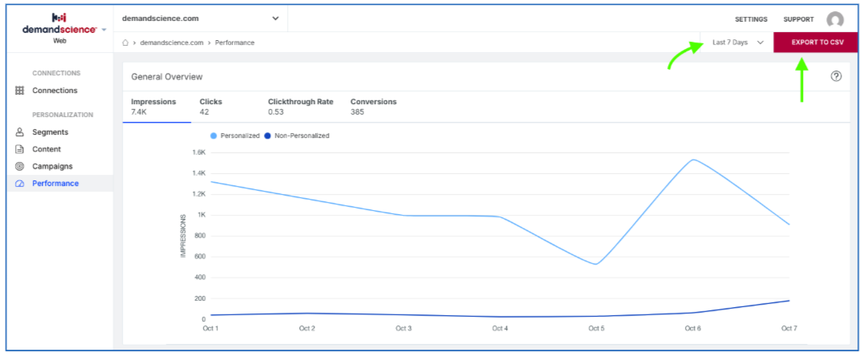
Task: Open the user profile avatar
Action: coord(835,19)
